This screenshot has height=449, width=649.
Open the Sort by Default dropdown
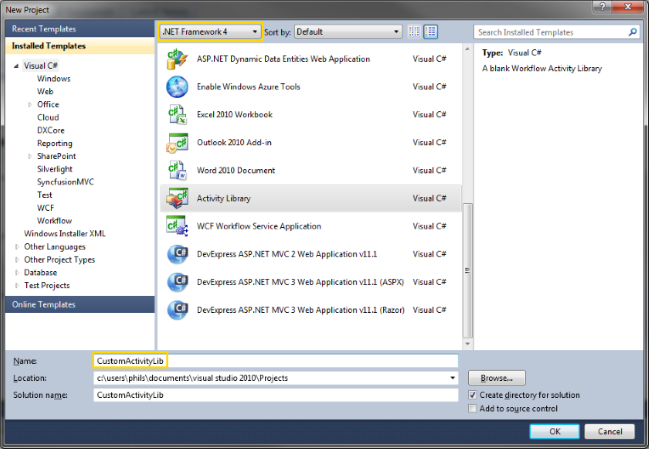pos(348,32)
